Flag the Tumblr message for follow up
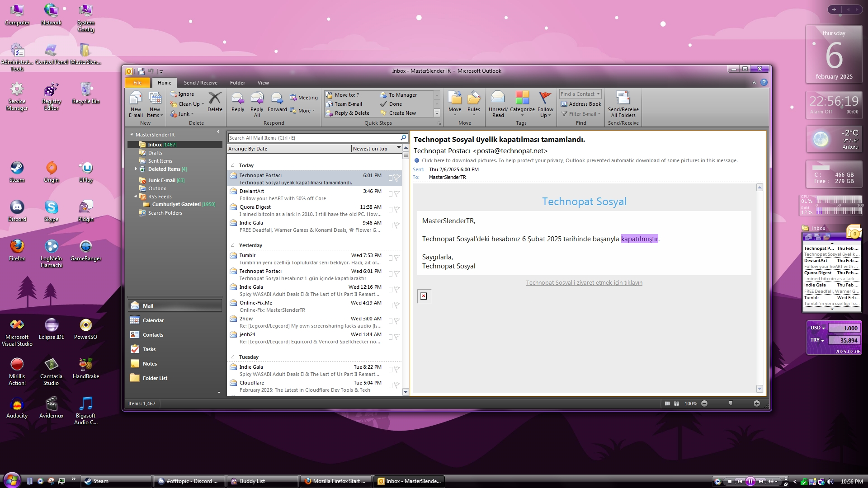This screenshot has height=488, width=868. point(396,258)
